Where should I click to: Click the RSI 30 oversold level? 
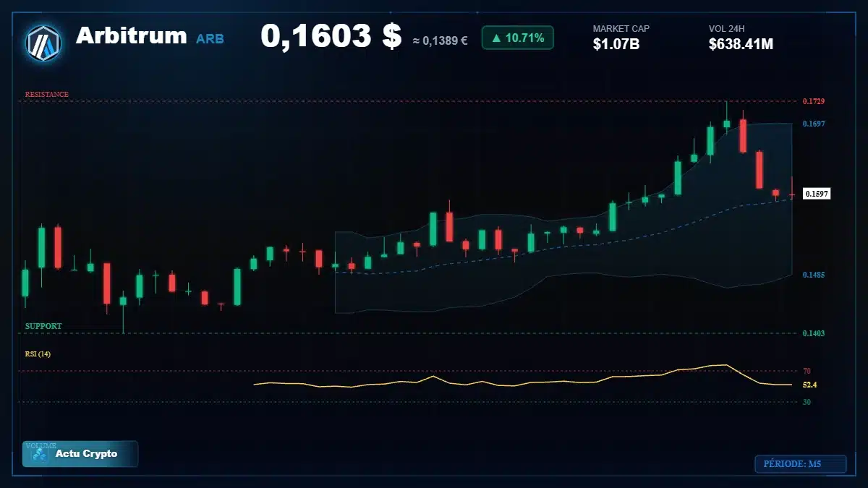tap(807, 401)
